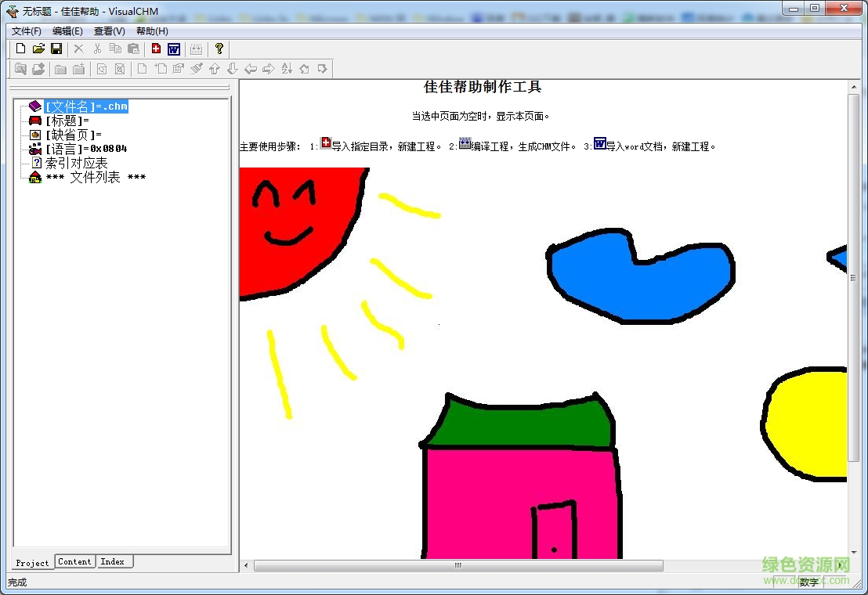Save the current project via the disk icon

56,49
